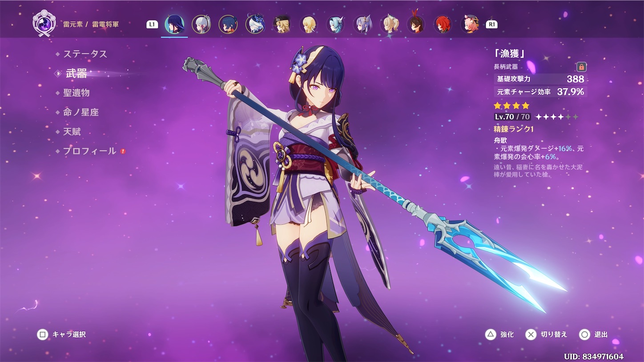The height and width of the screenshot is (362, 644).
Task: Click the 舟歌 passive skill title
Action: pyautogui.click(x=500, y=140)
